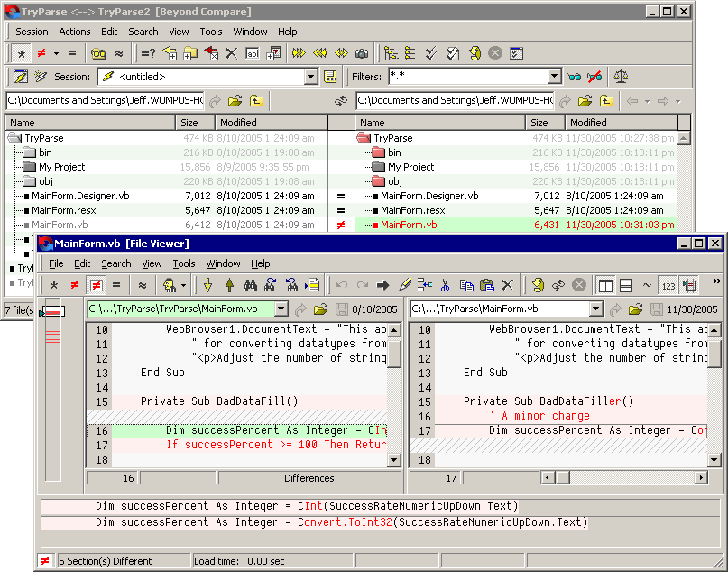This screenshot has height=572, width=728.
Task: Click the right pane Name column header
Action: 440,123
